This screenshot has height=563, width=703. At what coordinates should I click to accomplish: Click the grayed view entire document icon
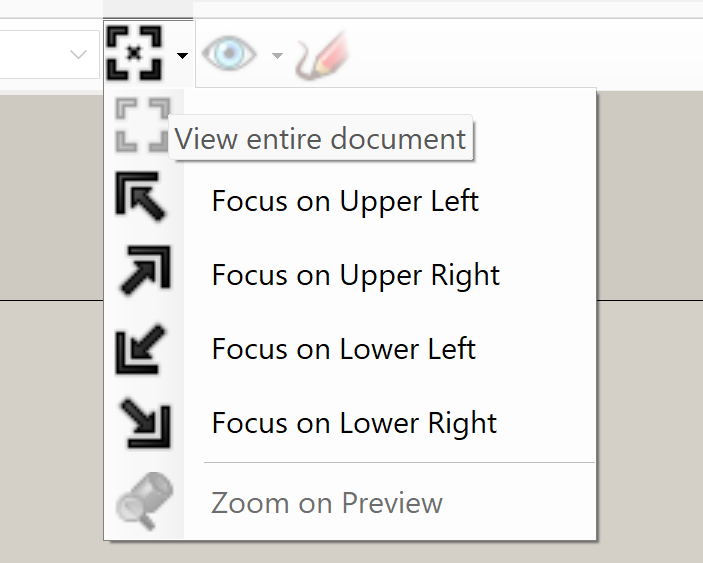click(142, 124)
